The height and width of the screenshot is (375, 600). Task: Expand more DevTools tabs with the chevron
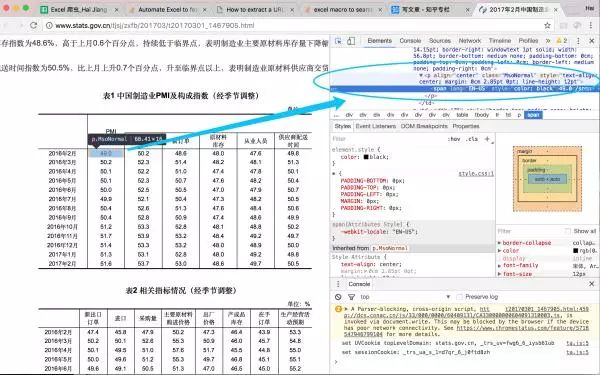[548, 41]
